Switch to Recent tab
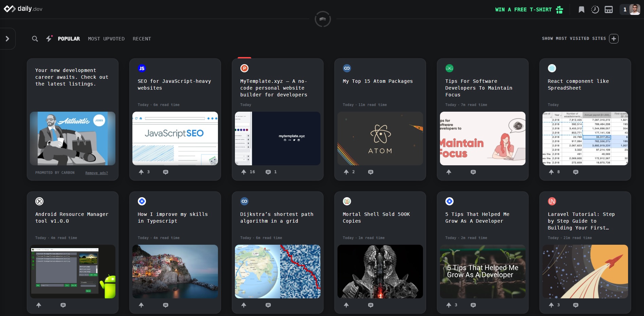The width and height of the screenshot is (644, 316). click(142, 39)
